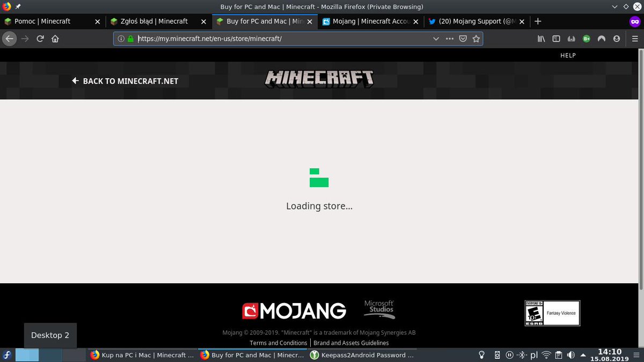Click the green B+ extension icon
This screenshot has height=362, width=644.
pyautogui.click(x=587, y=39)
